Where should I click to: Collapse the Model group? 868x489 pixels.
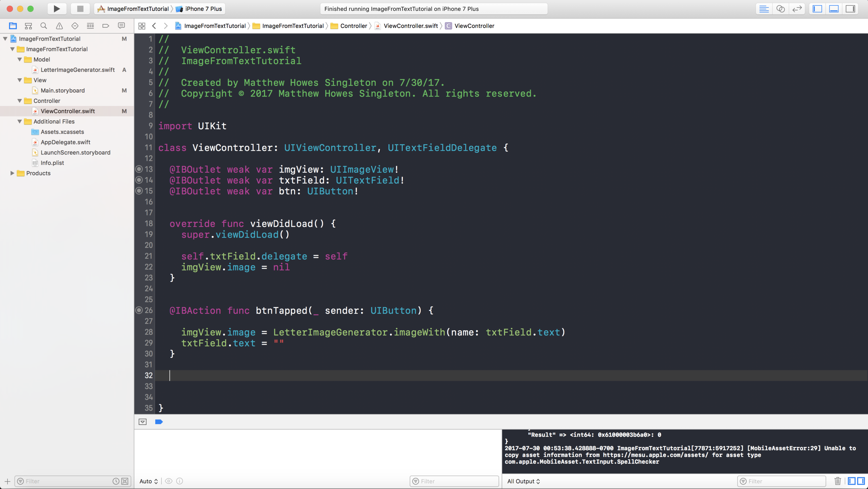[x=20, y=59]
